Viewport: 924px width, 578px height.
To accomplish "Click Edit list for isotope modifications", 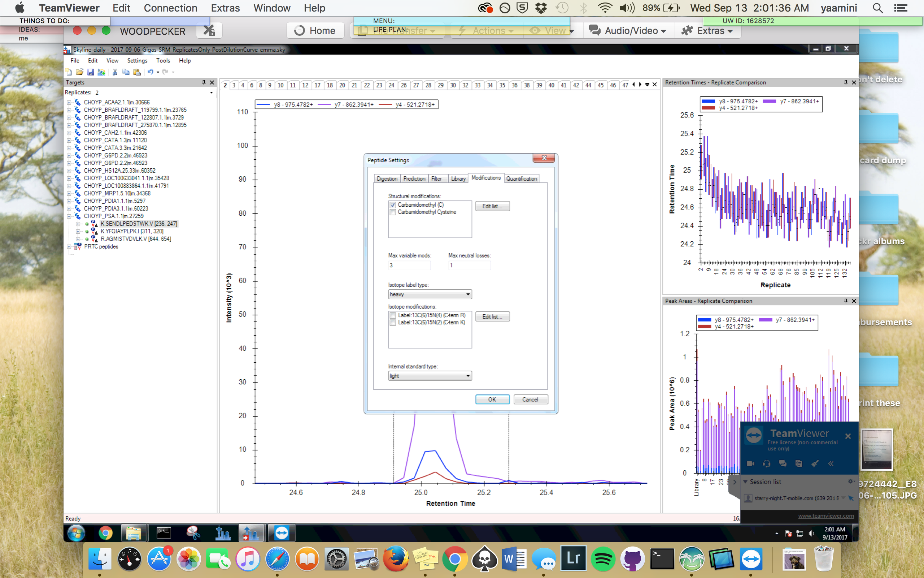I will [x=492, y=316].
